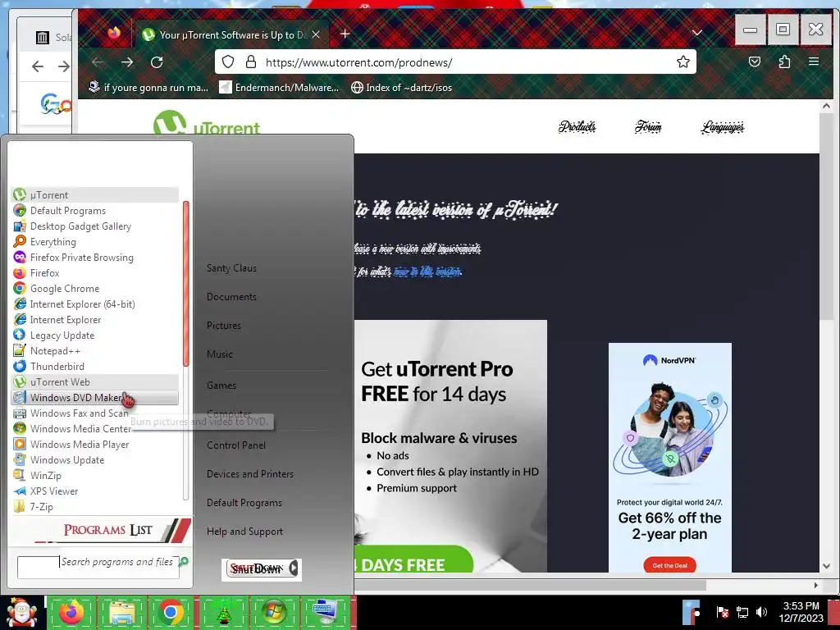This screenshot has width=840, height=630.
Task: Open Endermanch/Malware bookmark
Action: 281,87
